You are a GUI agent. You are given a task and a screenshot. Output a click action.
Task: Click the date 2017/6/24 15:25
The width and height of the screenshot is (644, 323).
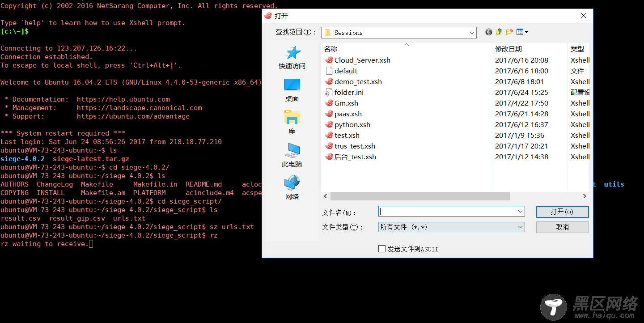[521, 92]
